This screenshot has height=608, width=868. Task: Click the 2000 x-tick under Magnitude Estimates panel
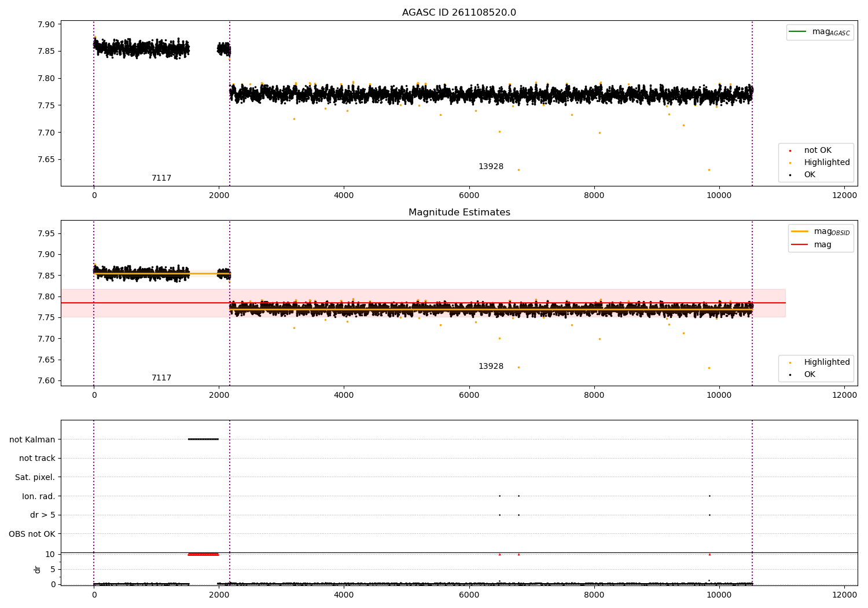click(219, 395)
